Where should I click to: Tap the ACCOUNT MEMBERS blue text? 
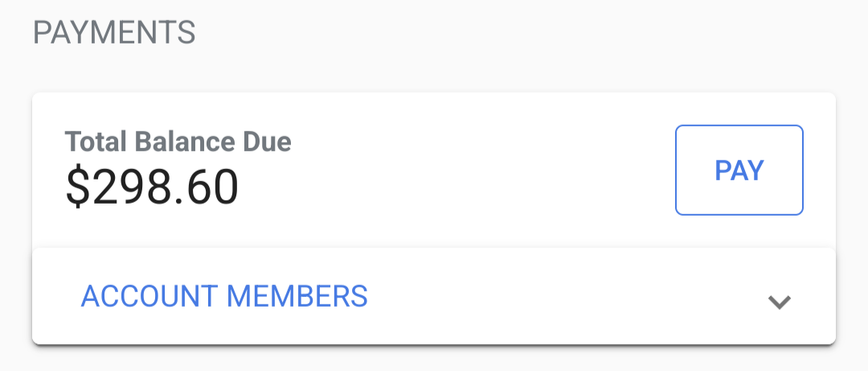[224, 296]
